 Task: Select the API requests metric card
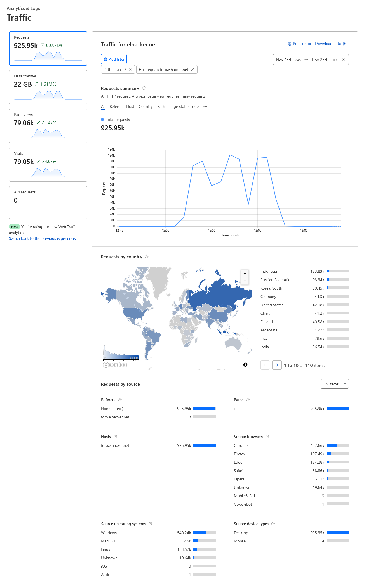click(48, 203)
